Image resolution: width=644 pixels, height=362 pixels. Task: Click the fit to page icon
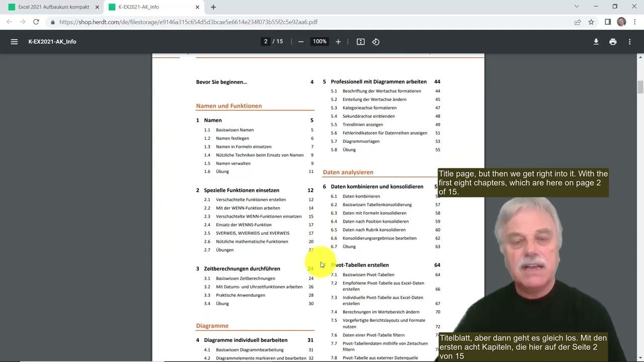361,42
